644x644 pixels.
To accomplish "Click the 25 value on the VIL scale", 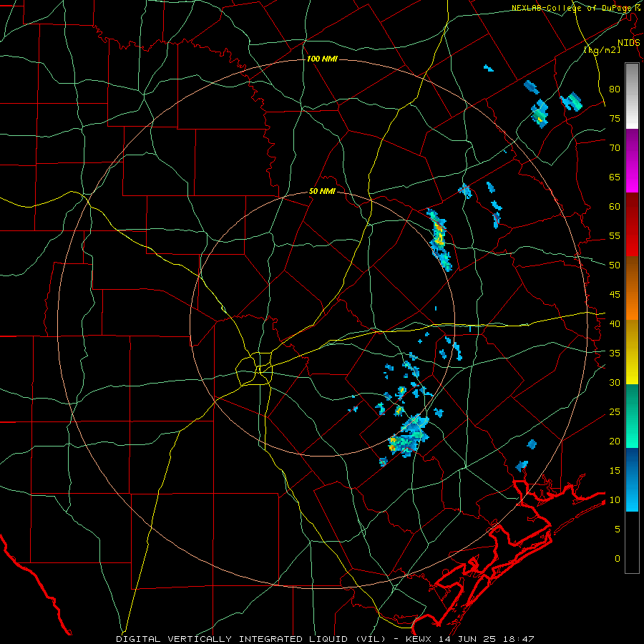I will [x=615, y=412].
